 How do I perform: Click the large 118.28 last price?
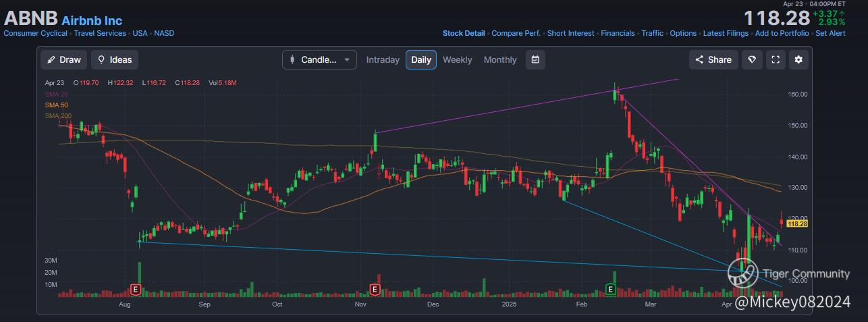[x=776, y=18]
